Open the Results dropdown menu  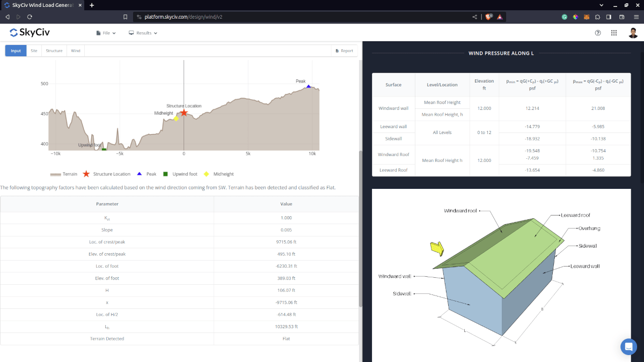[x=143, y=33]
